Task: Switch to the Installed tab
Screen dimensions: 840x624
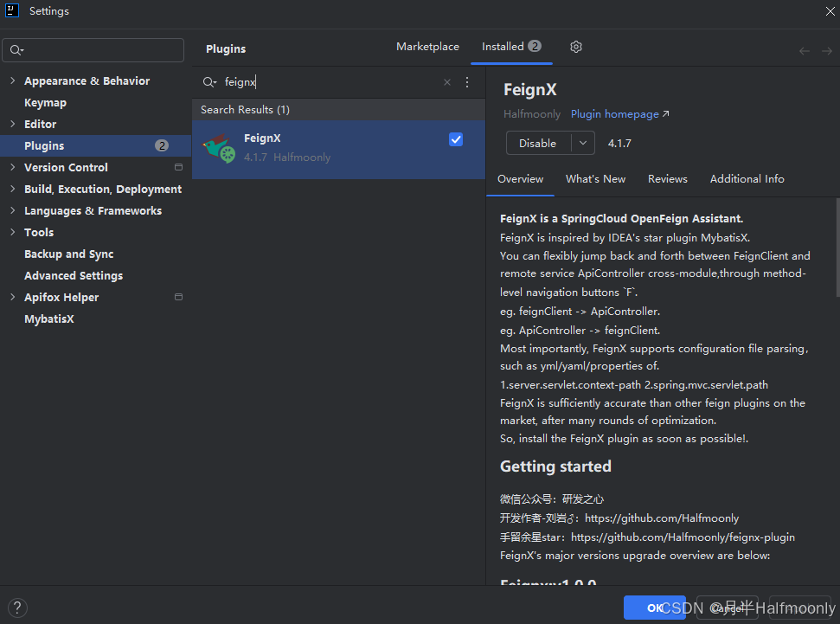Action: [x=511, y=47]
